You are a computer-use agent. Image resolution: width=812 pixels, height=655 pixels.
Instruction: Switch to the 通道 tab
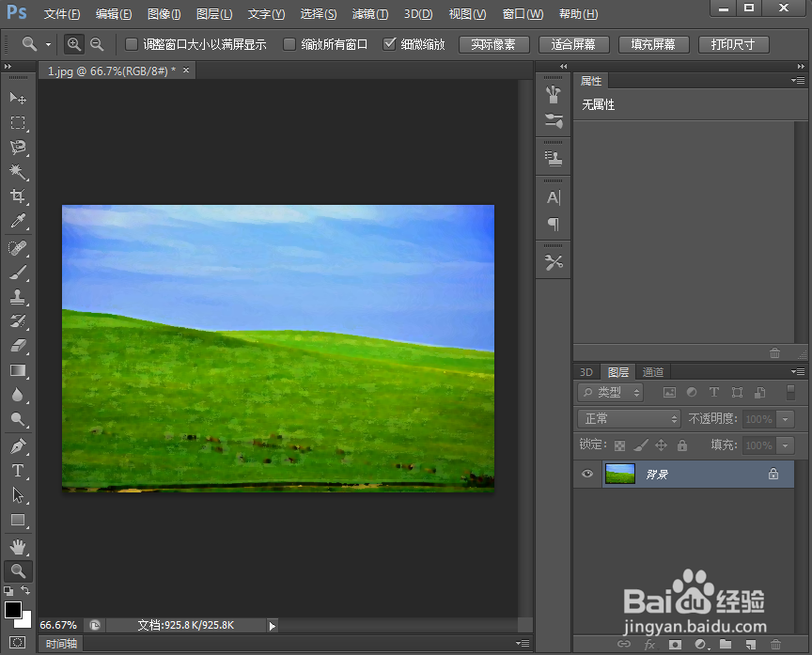(652, 371)
